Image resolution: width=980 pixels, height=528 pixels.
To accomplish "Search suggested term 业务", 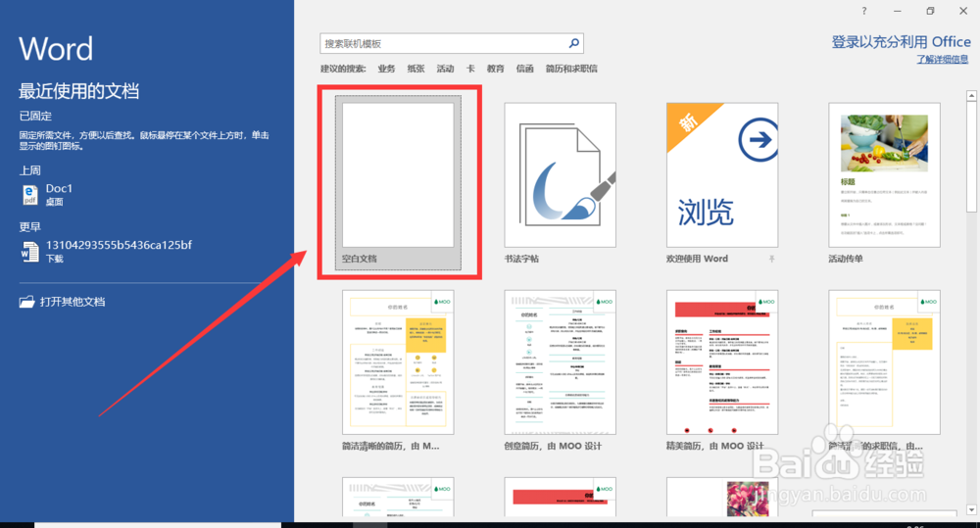I will click(x=386, y=69).
